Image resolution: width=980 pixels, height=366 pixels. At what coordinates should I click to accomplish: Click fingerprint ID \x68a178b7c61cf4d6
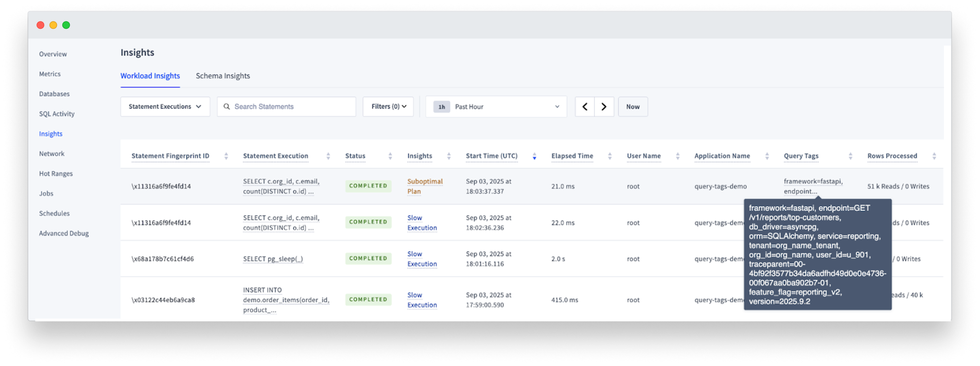pyautogui.click(x=163, y=259)
